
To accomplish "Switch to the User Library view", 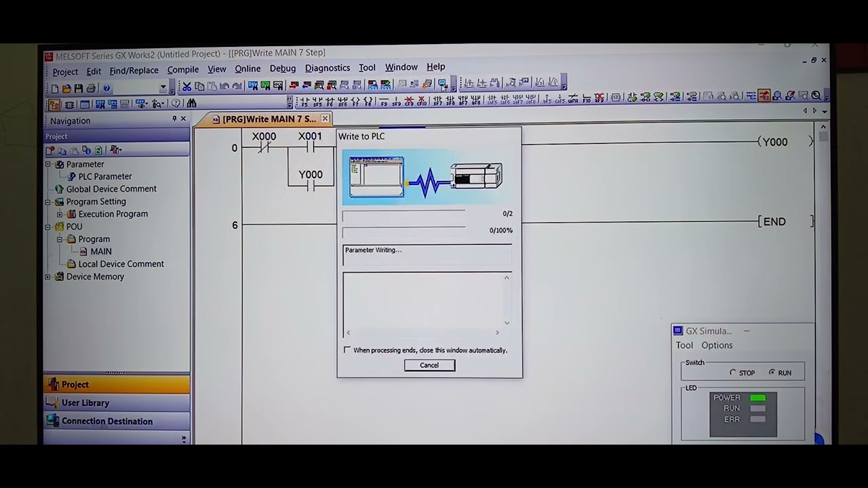I will (117, 403).
